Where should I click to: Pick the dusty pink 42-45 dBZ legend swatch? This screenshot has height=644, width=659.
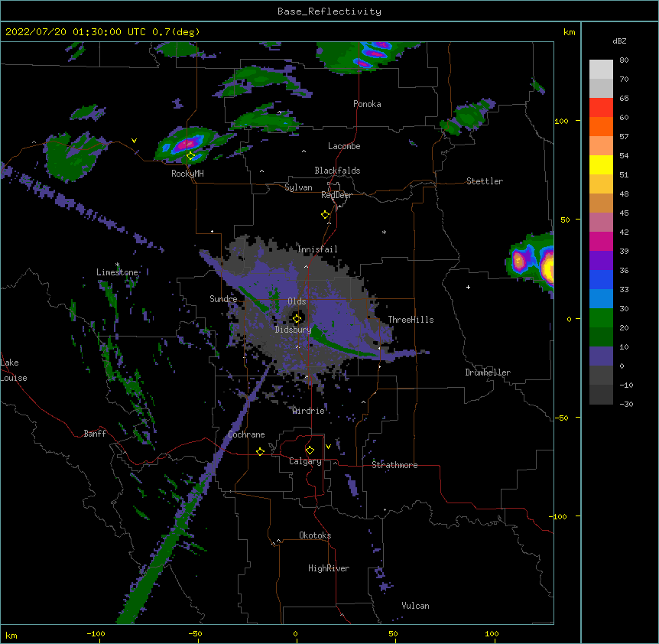(x=601, y=223)
